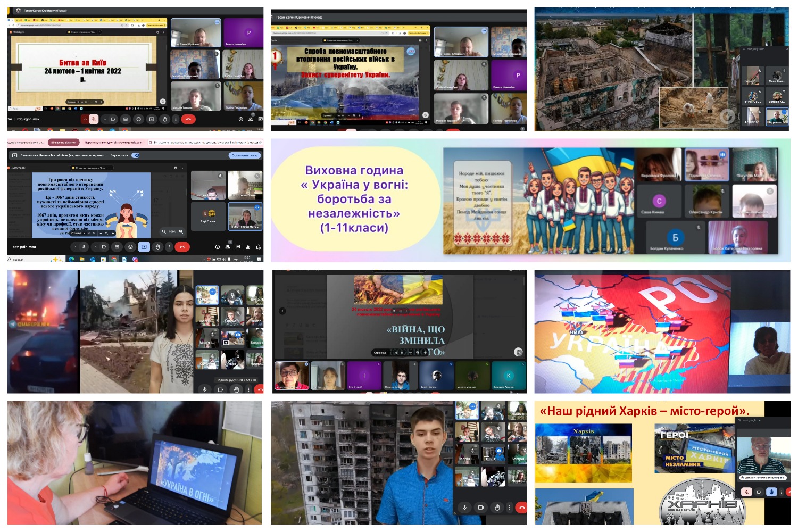Expand video settings chevron in xdq-zgnn-msx meeting
This screenshot has width=798, height=532.
click(105, 119)
